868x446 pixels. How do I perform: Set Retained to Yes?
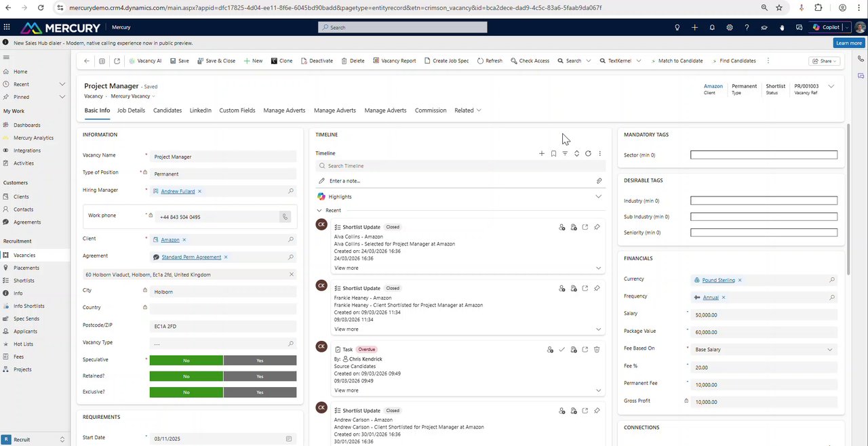(260, 376)
